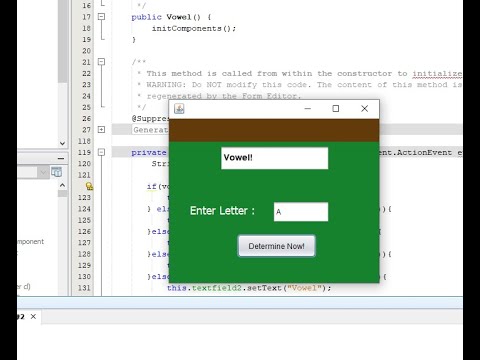
Task: Click the 'initialize' word in comment
Action: click(x=437, y=74)
